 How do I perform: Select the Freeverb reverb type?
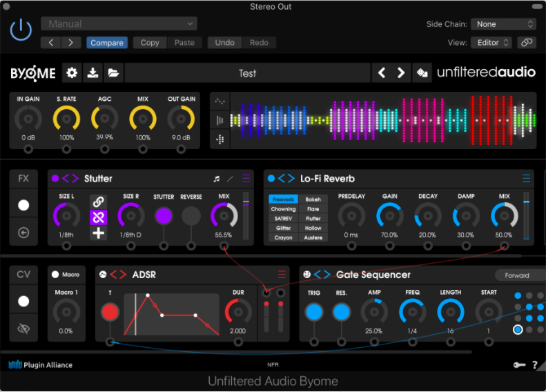[x=284, y=199]
